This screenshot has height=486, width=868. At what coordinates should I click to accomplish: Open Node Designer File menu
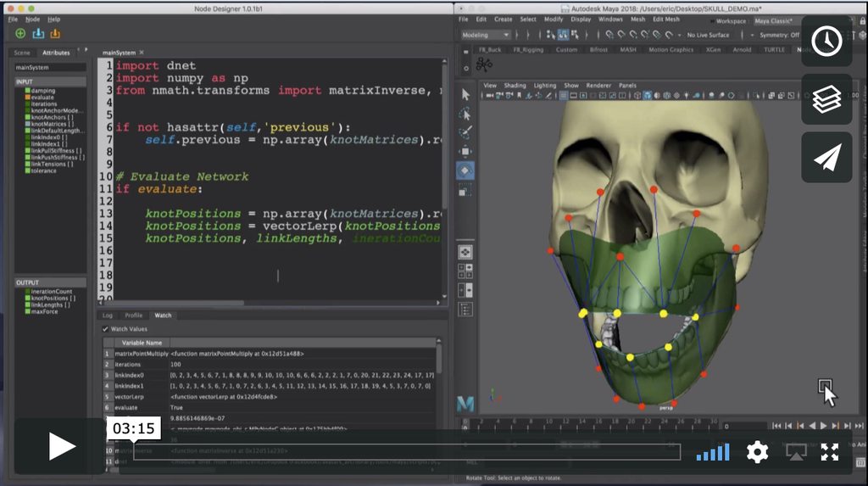(x=14, y=20)
